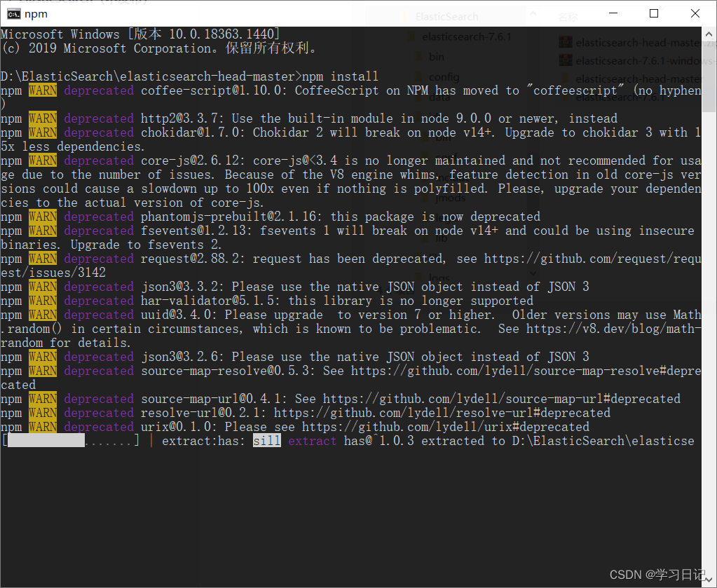
Task: Click the "random for details." text
Action: 66,343
